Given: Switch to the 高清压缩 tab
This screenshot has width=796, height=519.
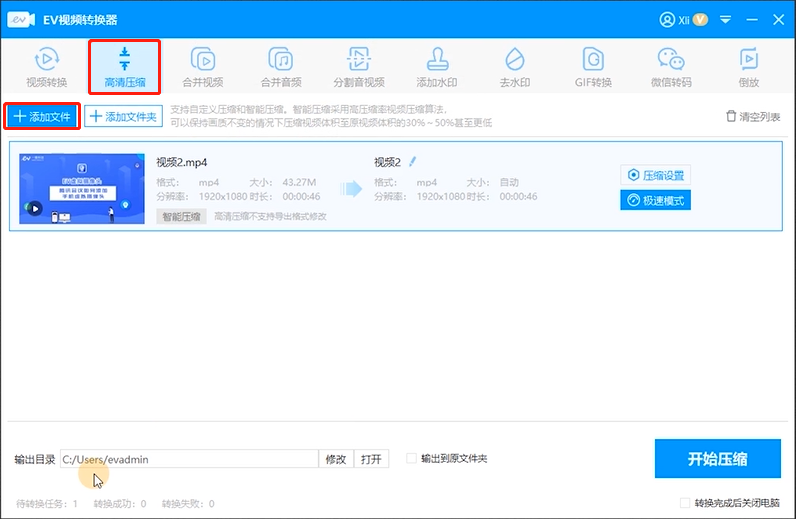Looking at the screenshot, I should pyautogui.click(x=125, y=67).
